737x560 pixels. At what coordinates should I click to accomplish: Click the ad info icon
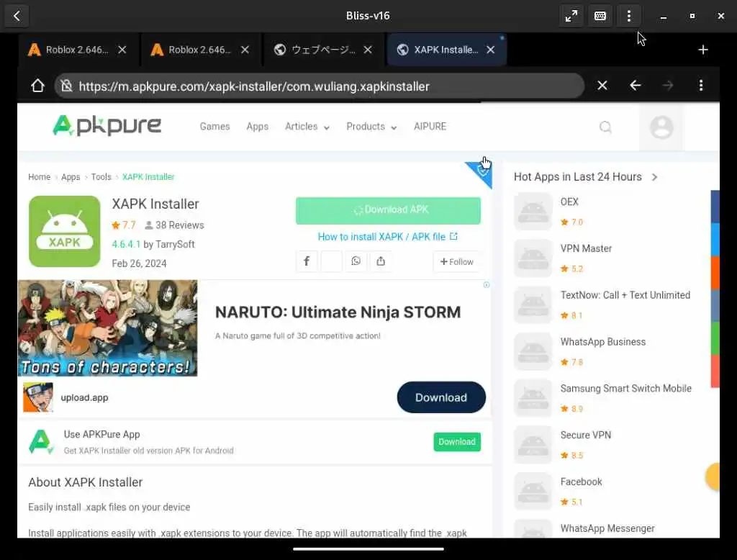pyautogui.click(x=487, y=285)
